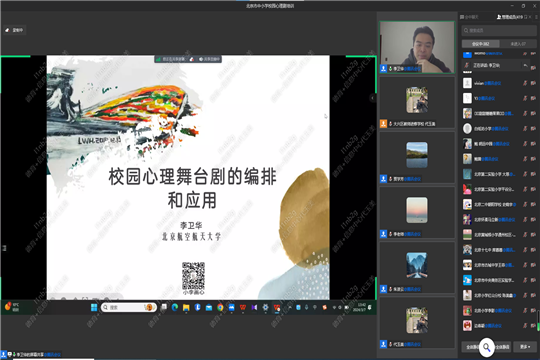Screen dimensions: 540x360
Task: Click the recording indicator icon at top-left
Action: tap(7, 30)
